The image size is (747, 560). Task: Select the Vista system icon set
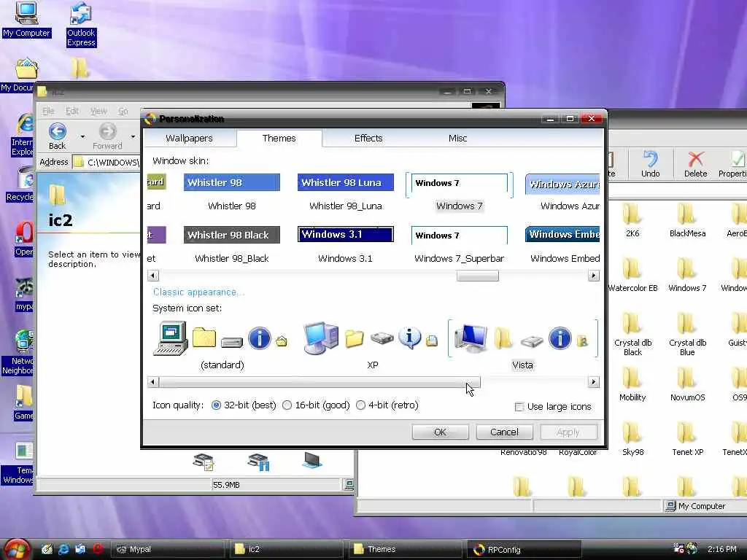coord(522,346)
